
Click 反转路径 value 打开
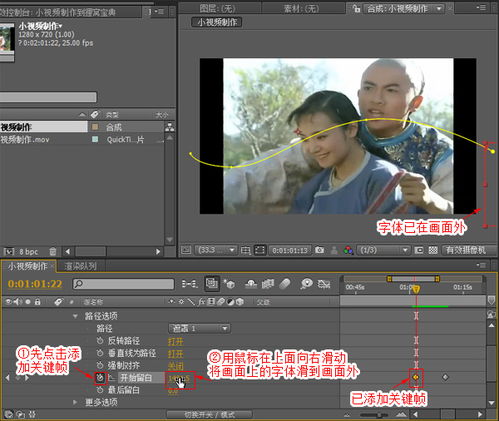tap(176, 341)
